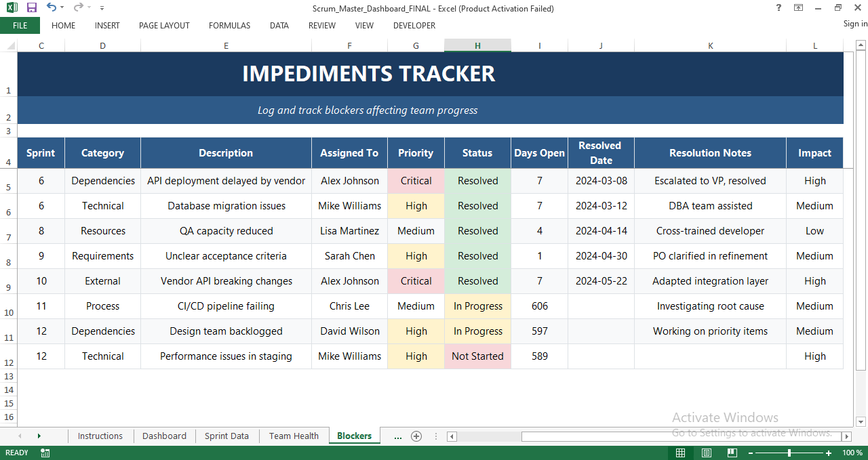Add a new worksheet with the plus button
The image size is (868, 460).
click(416, 436)
